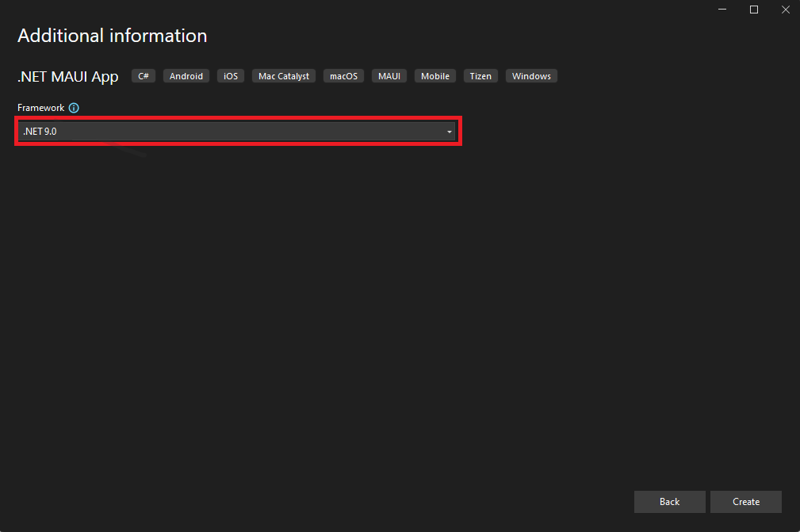Click the macOS tag
800x532 pixels.
pos(344,76)
